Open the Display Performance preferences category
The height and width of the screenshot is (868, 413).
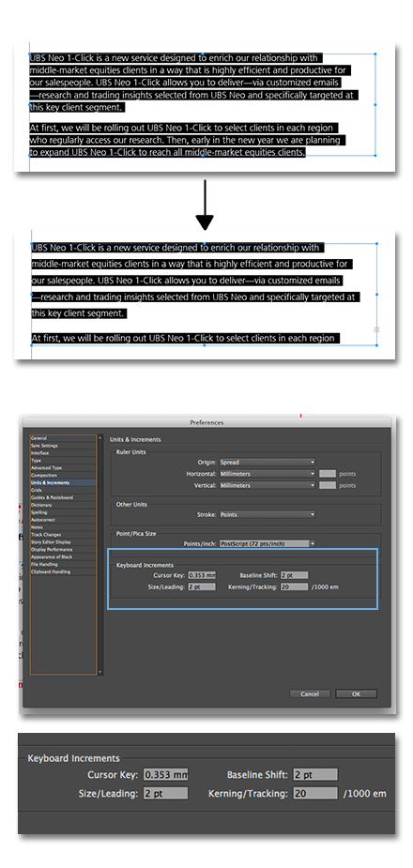click(63, 550)
